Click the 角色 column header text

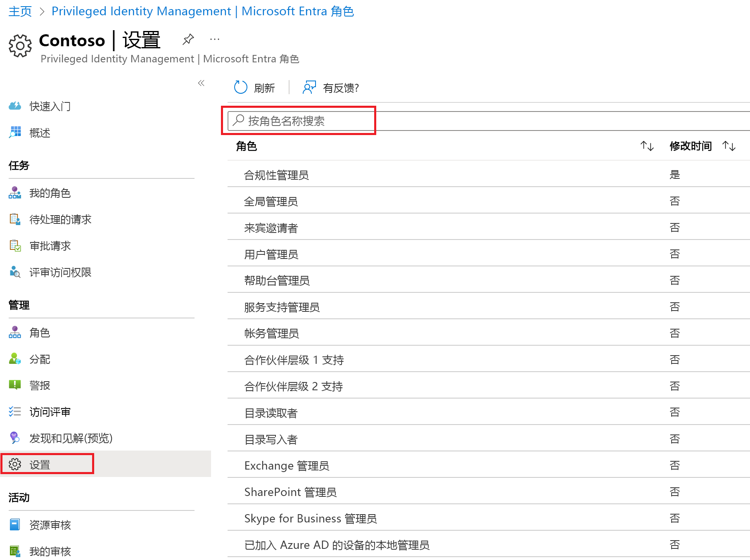(247, 146)
